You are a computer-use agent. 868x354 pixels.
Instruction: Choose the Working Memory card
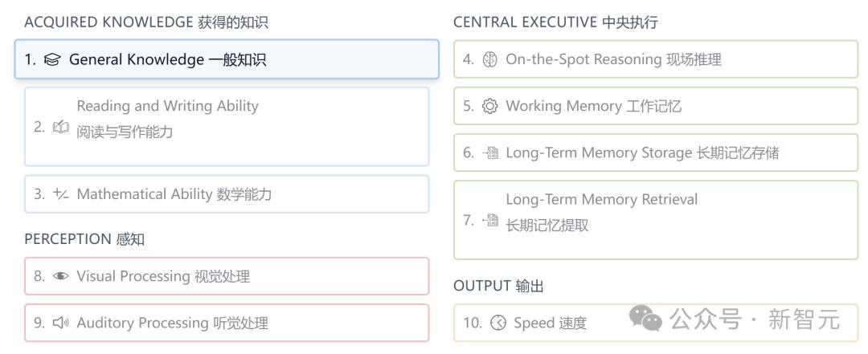pos(656,106)
